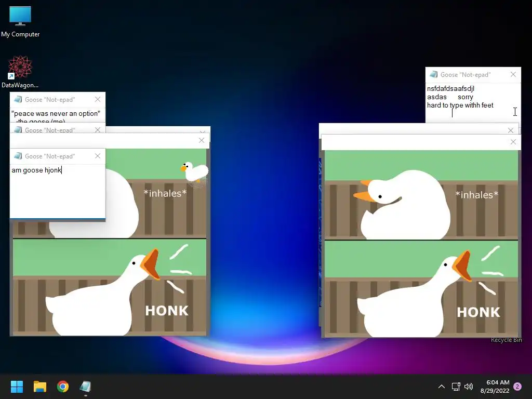Screen dimensions: 532x399
Task: Click the 'hard to type' Not-epad title icon
Action: [x=434, y=74]
